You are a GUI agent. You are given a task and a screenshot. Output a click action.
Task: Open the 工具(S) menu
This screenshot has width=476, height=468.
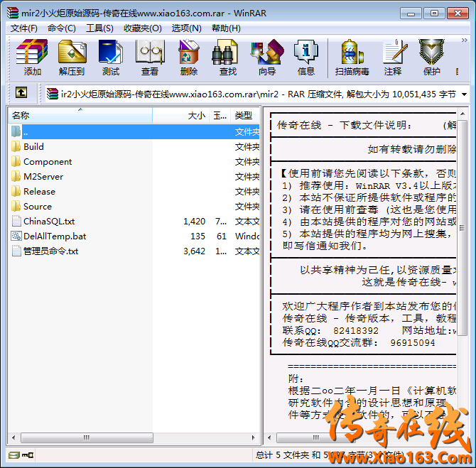click(99, 28)
